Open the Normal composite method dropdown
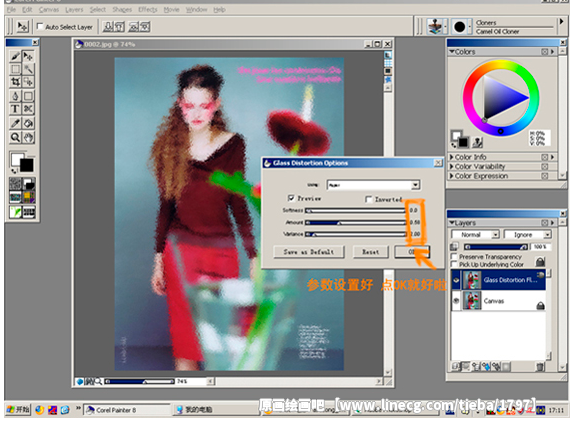The image size is (577, 424). pyautogui.click(x=475, y=234)
